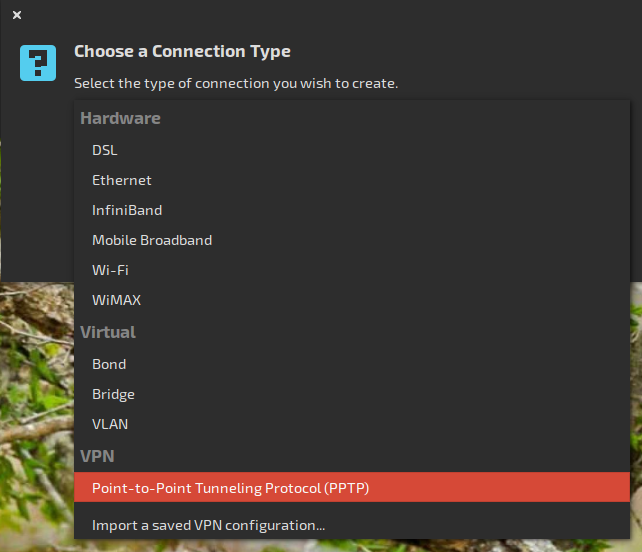Select Wi-Fi in the connection list
The height and width of the screenshot is (552, 642).
pyautogui.click(x=110, y=270)
